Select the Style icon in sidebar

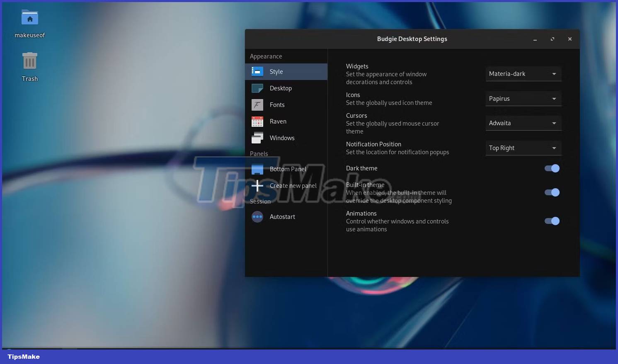point(257,72)
